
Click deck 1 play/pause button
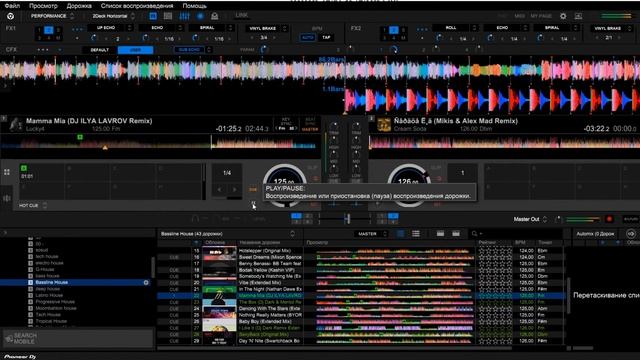point(253,203)
